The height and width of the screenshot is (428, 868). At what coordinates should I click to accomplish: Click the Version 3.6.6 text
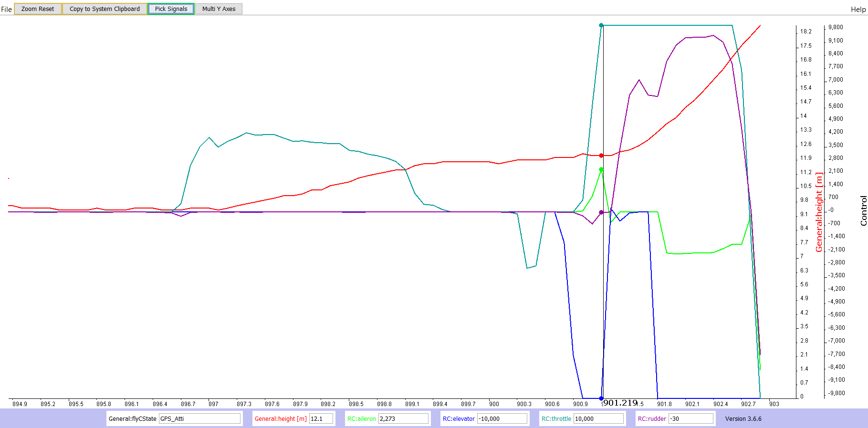[743, 418]
